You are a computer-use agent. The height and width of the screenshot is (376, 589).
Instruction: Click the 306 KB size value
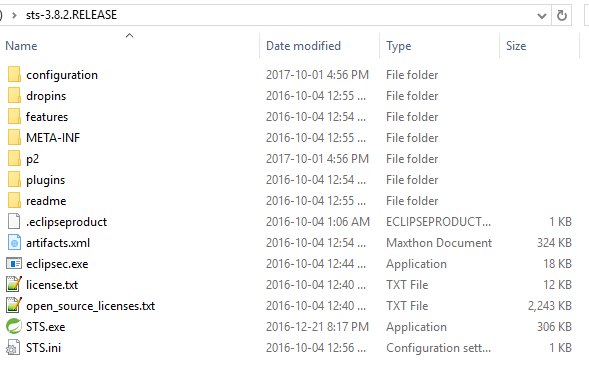[x=554, y=327]
